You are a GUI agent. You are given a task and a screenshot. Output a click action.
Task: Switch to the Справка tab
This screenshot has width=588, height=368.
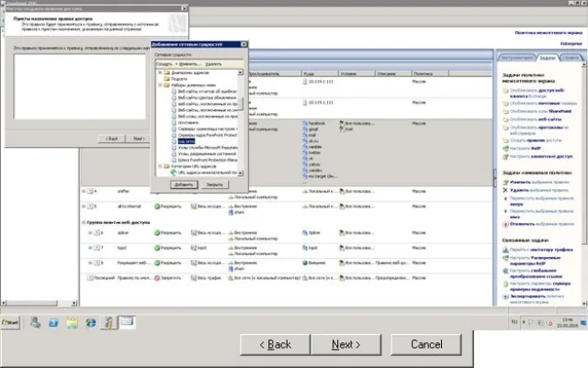tap(571, 58)
